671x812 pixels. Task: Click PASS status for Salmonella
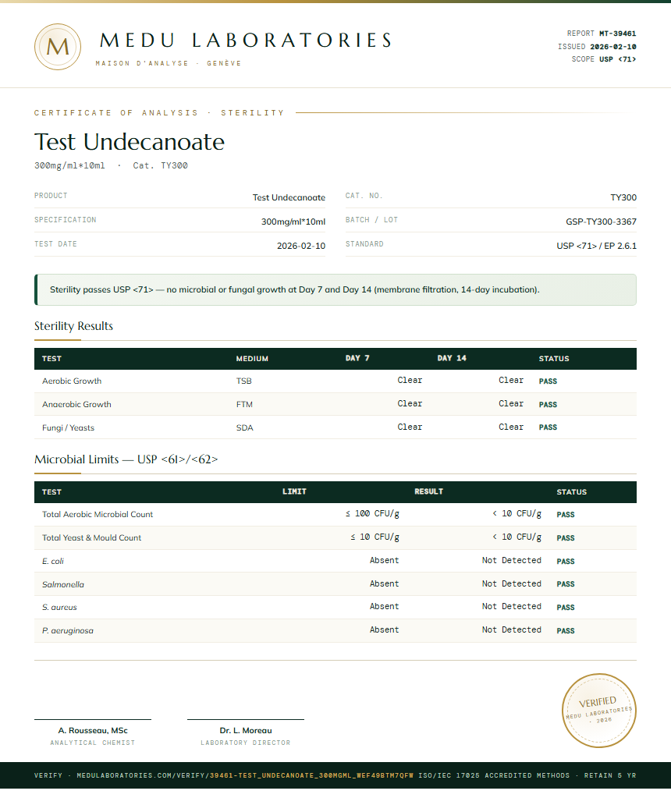pos(566,584)
